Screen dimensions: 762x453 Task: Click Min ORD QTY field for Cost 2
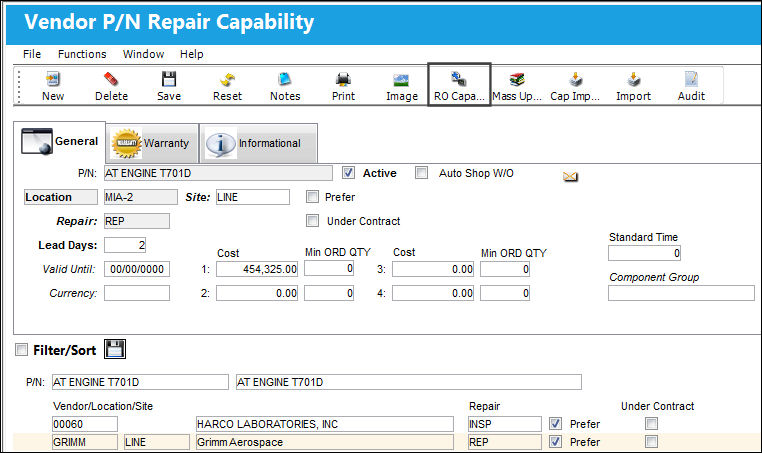tap(329, 293)
